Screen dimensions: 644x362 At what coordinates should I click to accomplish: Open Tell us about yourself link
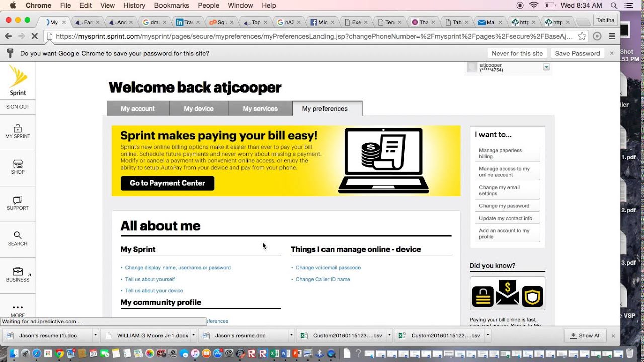(150, 279)
